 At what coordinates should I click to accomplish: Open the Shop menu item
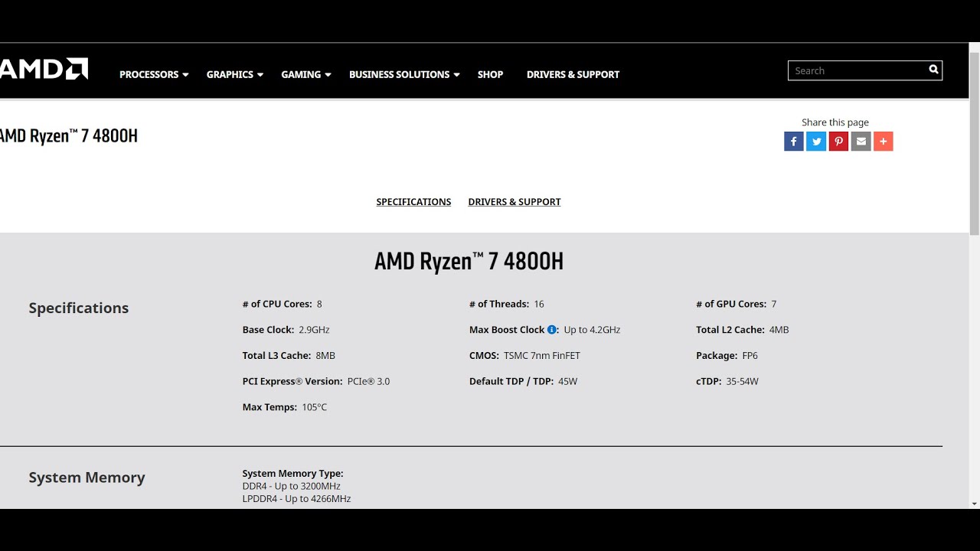click(490, 74)
